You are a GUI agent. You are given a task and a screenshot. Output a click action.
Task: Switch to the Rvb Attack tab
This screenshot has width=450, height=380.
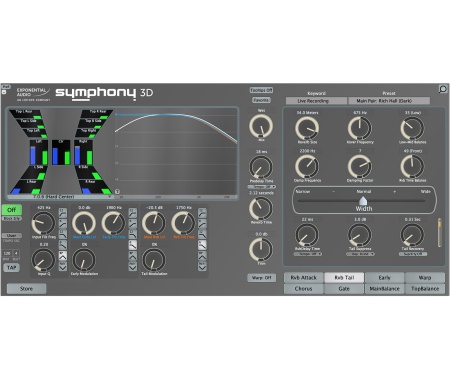click(x=303, y=278)
